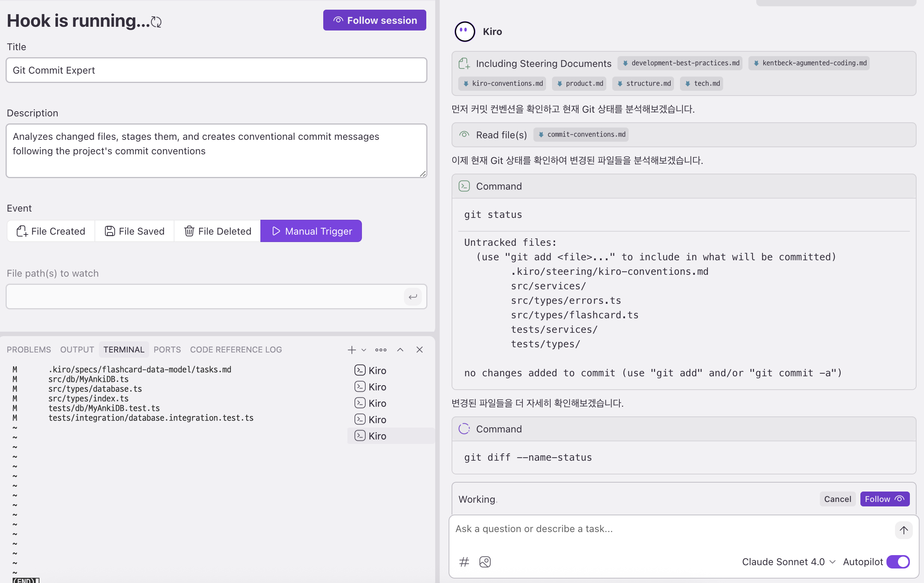This screenshot has height=583, width=924.
Task: Select the last Kiro terminal in list
Action: [370, 436]
